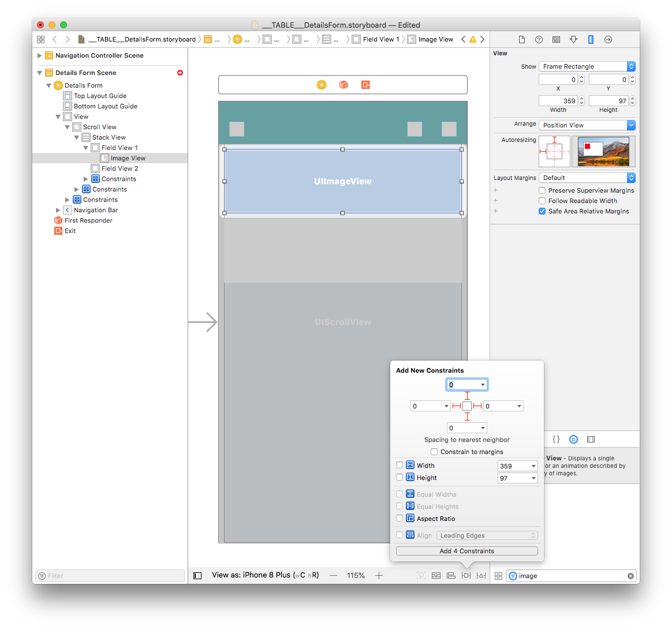
Task: Open the Show Frame Rectangle dropdown
Action: click(x=587, y=66)
